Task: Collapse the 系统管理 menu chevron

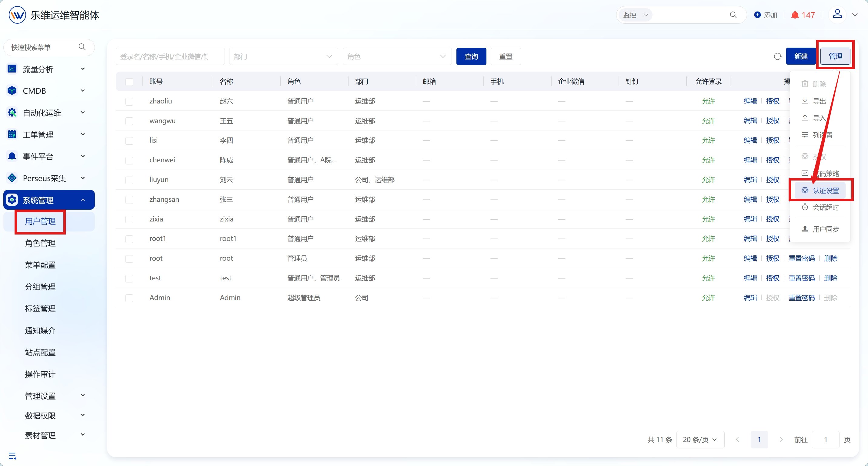Action: click(x=83, y=200)
